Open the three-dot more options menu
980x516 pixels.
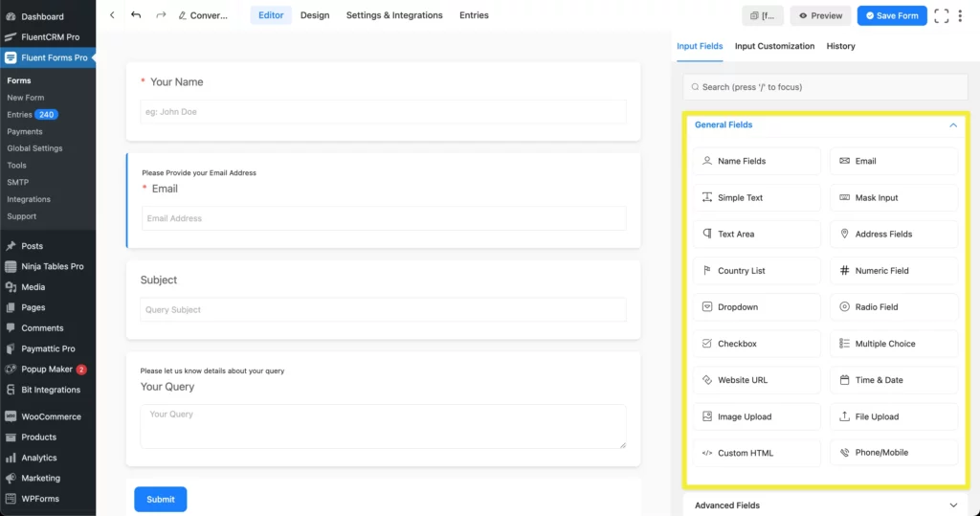[961, 15]
